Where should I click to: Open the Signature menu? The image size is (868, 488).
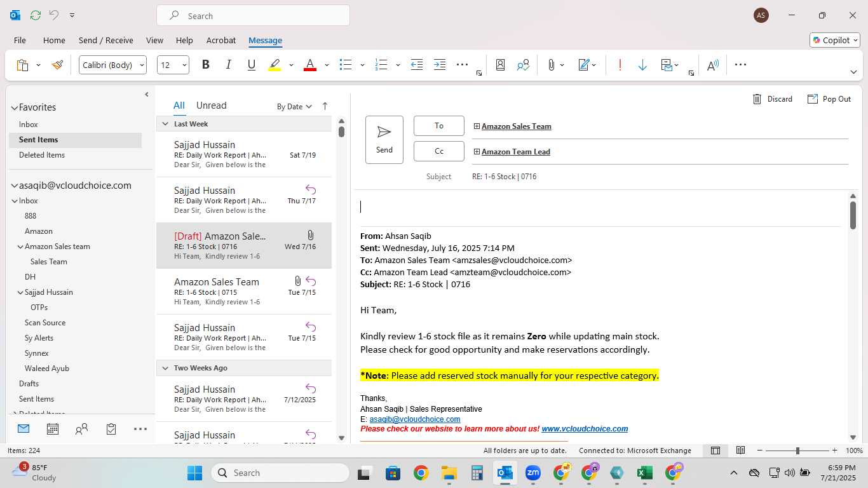[x=587, y=65]
